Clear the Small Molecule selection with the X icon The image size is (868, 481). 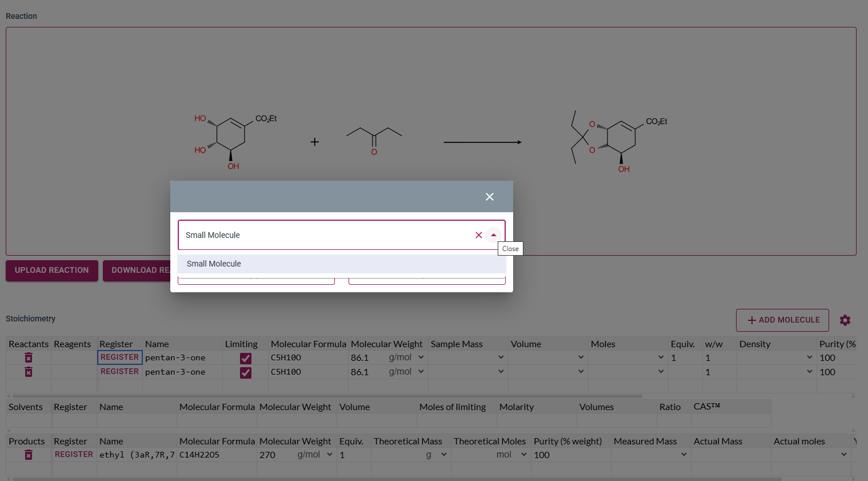click(x=479, y=235)
